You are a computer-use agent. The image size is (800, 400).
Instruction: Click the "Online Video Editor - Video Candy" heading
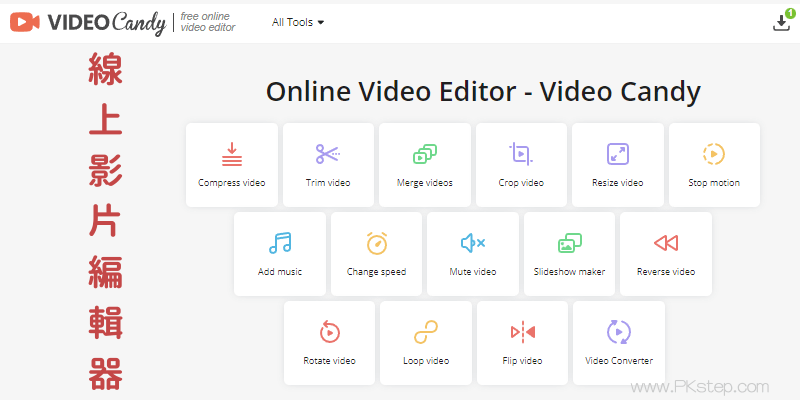(483, 92)
